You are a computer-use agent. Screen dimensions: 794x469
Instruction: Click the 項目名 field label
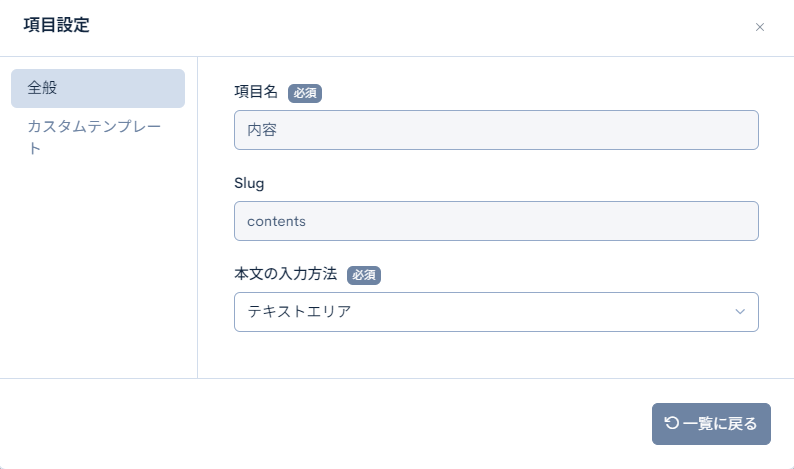pos(255,92)
